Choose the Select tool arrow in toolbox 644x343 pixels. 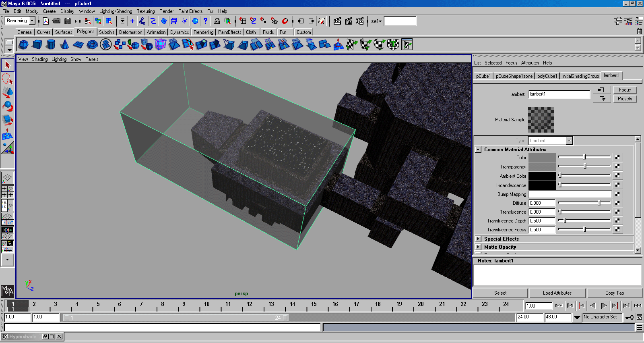click(x=8, y=65)
